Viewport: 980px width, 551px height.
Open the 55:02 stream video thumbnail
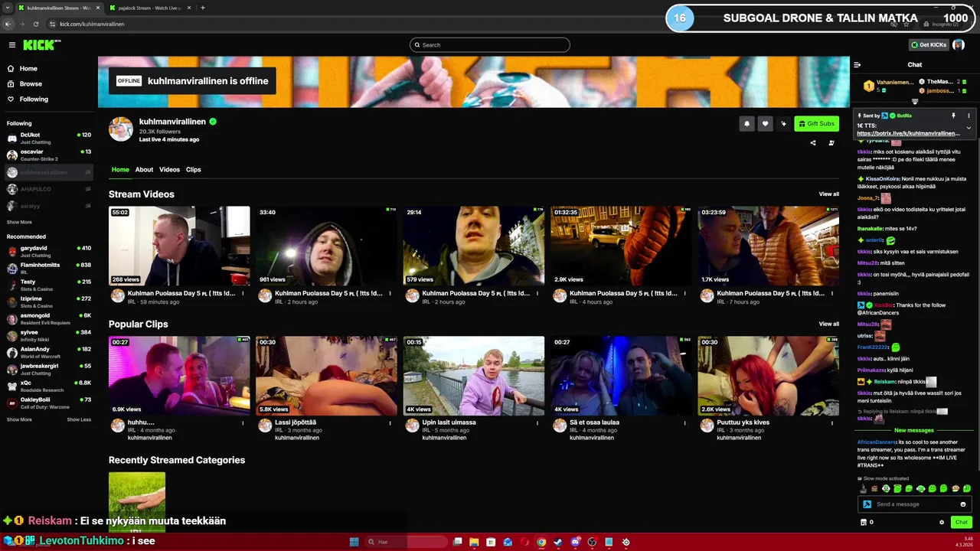[x=179, y=246]
